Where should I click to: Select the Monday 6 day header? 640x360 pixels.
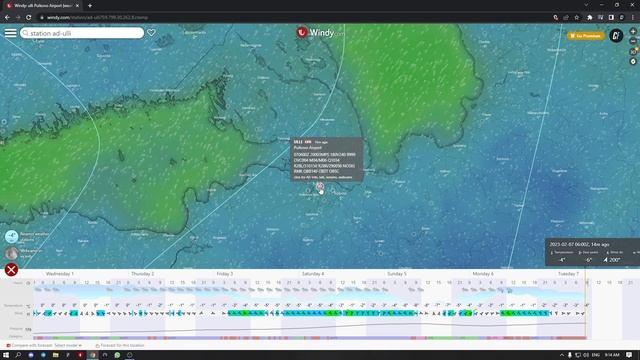483,273
